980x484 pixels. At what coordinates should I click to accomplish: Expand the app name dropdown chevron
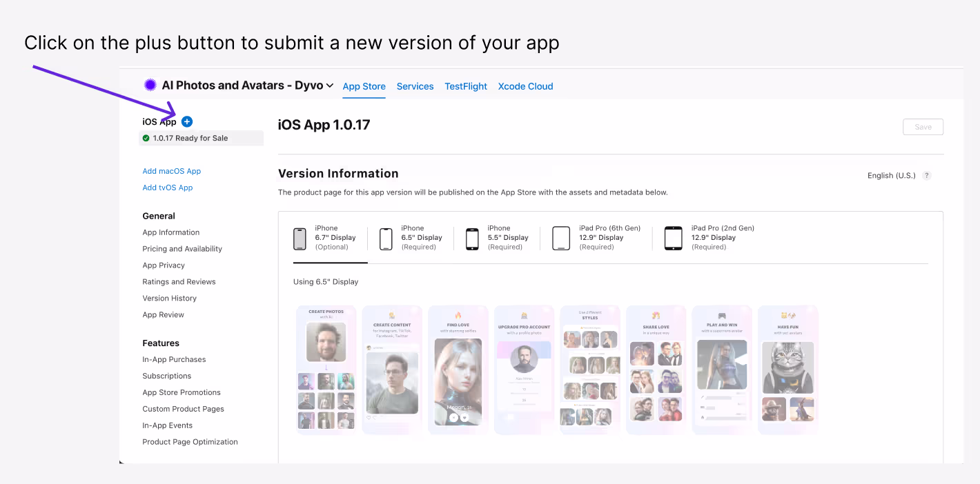pos(330,85)
